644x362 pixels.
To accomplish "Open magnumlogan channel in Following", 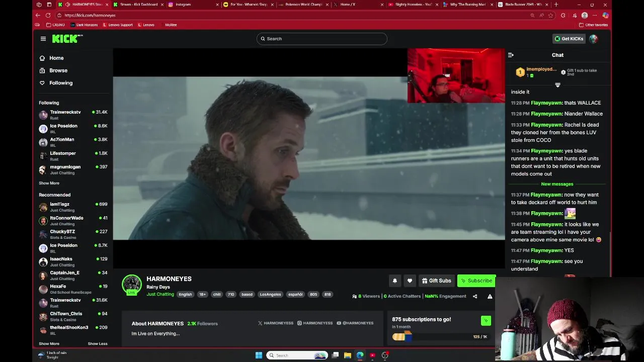I will 73,169.
